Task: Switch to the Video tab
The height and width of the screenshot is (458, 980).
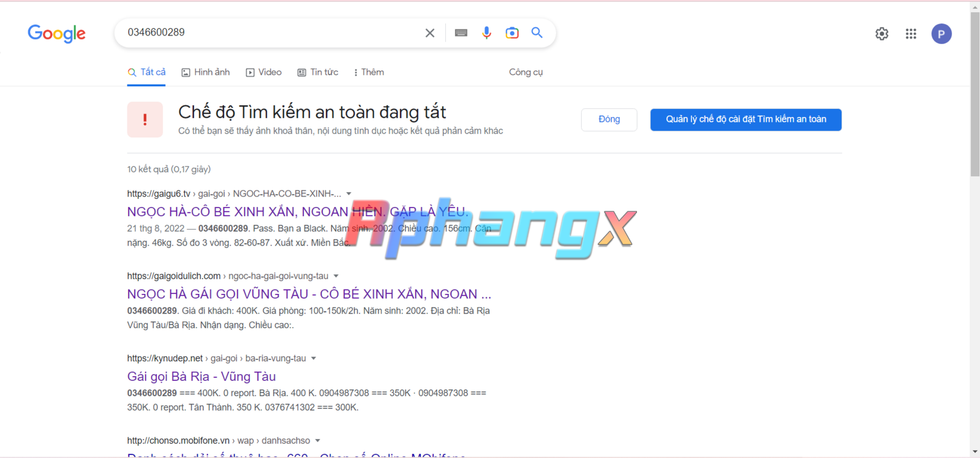Action: tap(264, 72)
